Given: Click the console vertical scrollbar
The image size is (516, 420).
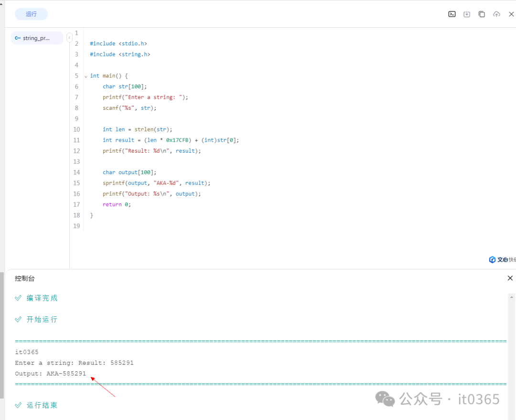Looking at the screenshot, I should [x=511, y=344].
